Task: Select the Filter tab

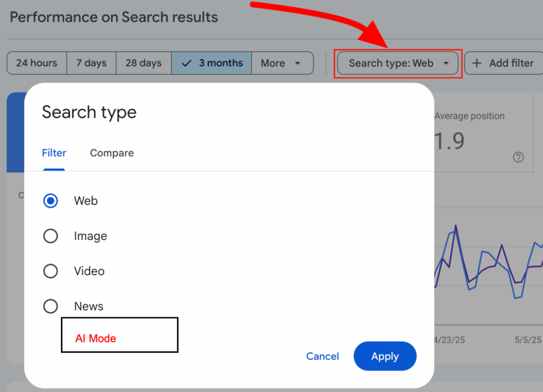Action: click(x=54, y=153)
